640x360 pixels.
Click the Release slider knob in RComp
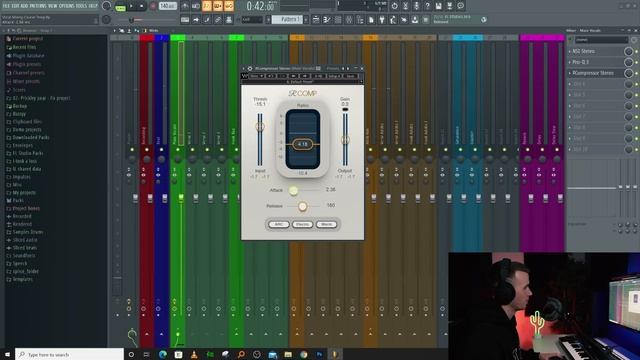302,206
